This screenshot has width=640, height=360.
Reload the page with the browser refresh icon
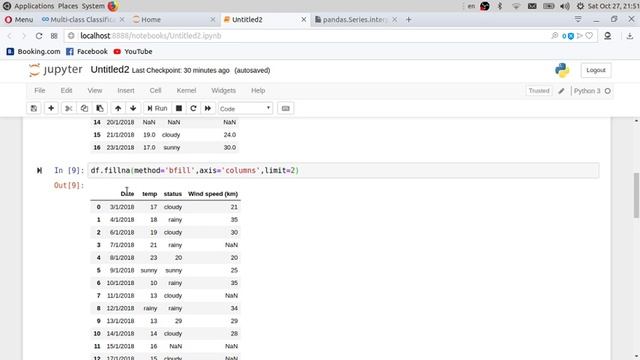(x=39, y=36)
